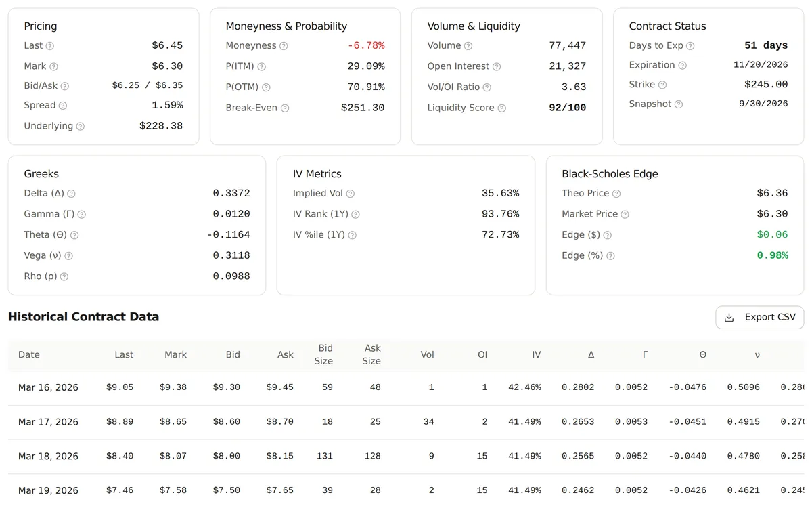
Task: Click the info icon next to Spread
Action: 63,106
